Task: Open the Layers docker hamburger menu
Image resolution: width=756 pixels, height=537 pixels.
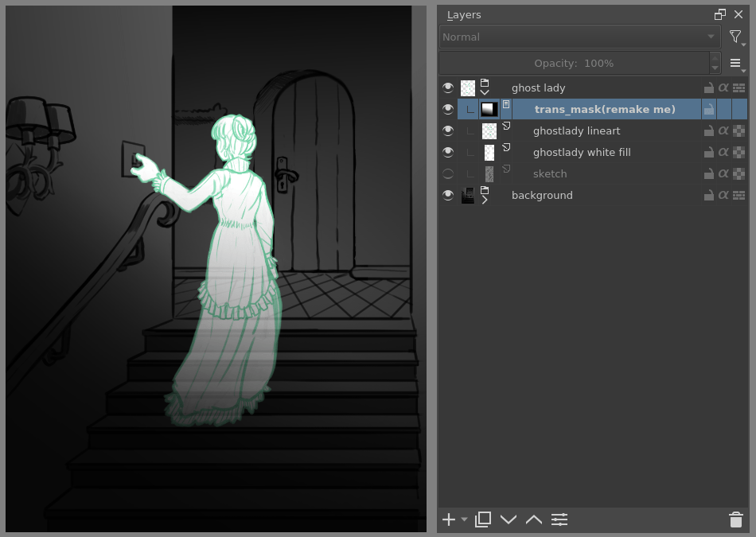Action: (733, 63)
